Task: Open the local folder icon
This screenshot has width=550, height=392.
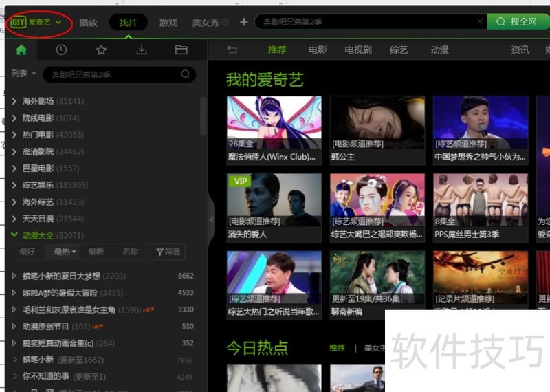Action: (x=181, y=50)
